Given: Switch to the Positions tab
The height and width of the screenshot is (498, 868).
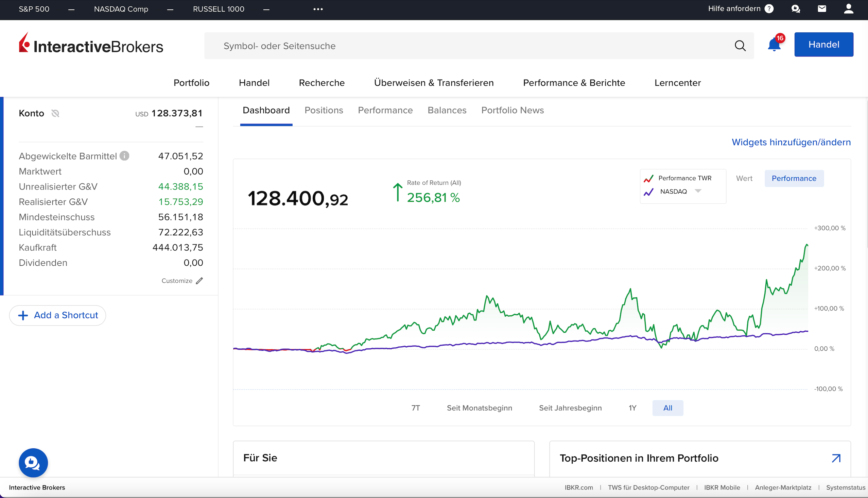Looking at the screenshot, I should point(324,110).
